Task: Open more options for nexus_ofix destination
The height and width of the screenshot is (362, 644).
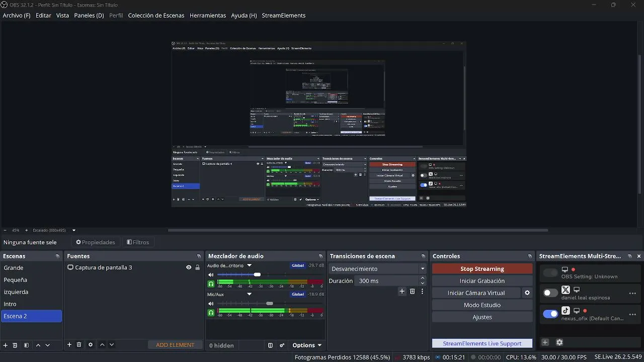Action: (632, 314)
